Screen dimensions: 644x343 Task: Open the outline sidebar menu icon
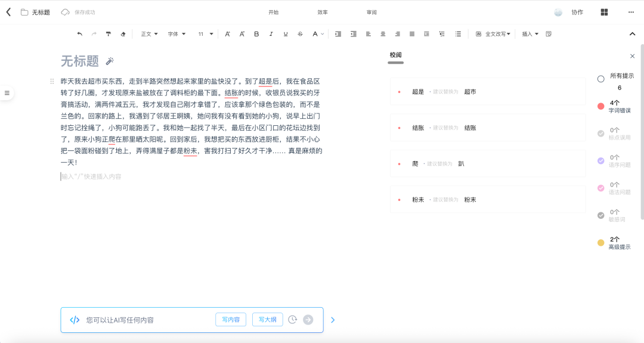(7, 93)
